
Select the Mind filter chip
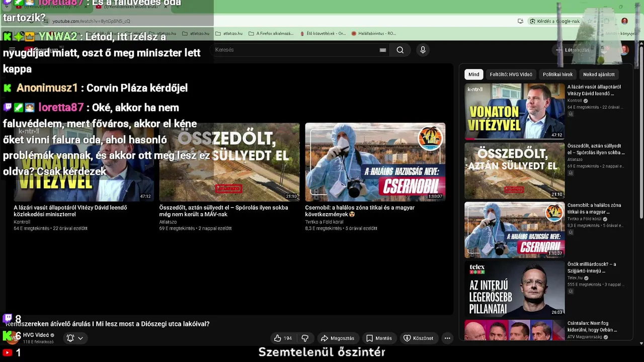pos(474,74)
